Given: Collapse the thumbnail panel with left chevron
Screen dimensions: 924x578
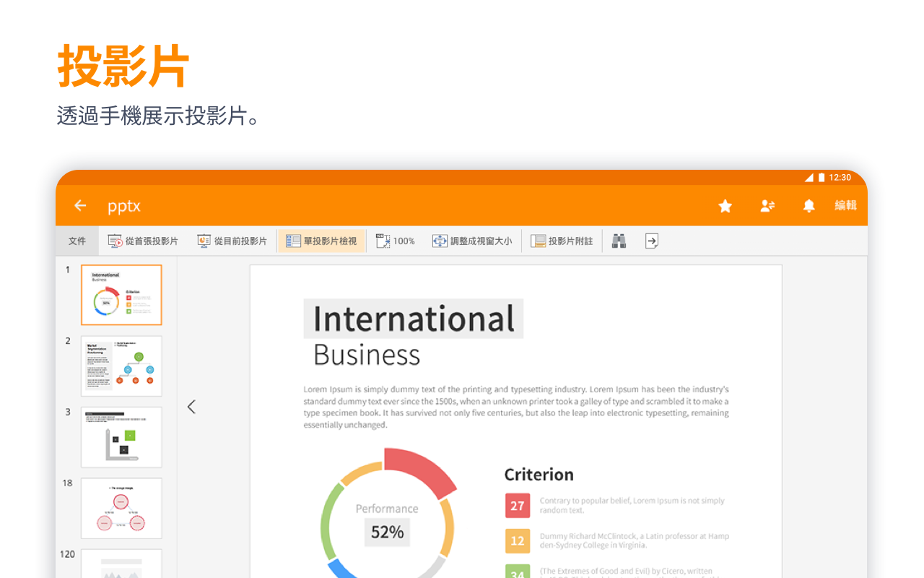Looking at the screenshot, I should (x=191, y=407).
